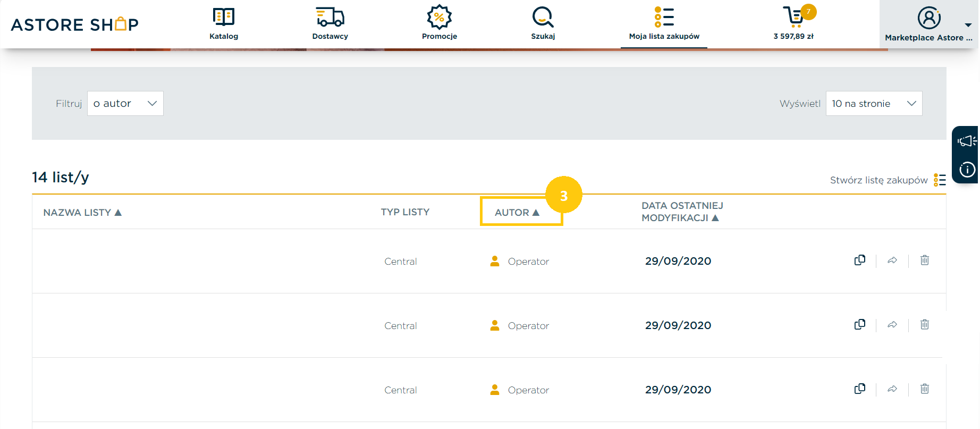Click the info circle side icon

click(x=967, y=170)
